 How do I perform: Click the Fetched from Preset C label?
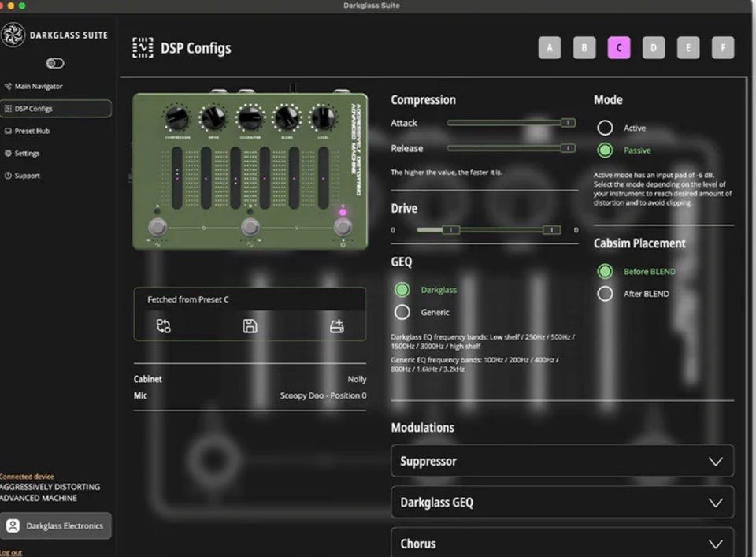[188, 299]
